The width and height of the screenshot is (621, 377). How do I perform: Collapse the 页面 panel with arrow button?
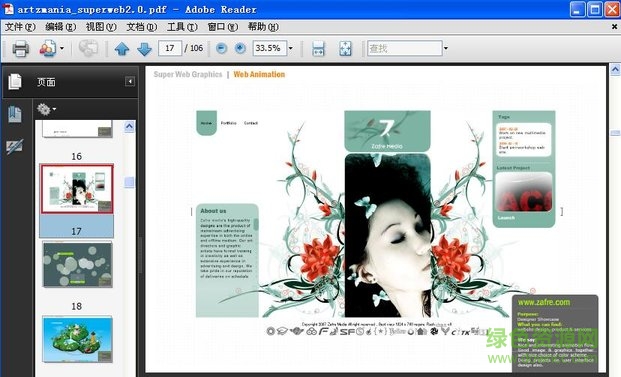[130, 81]
